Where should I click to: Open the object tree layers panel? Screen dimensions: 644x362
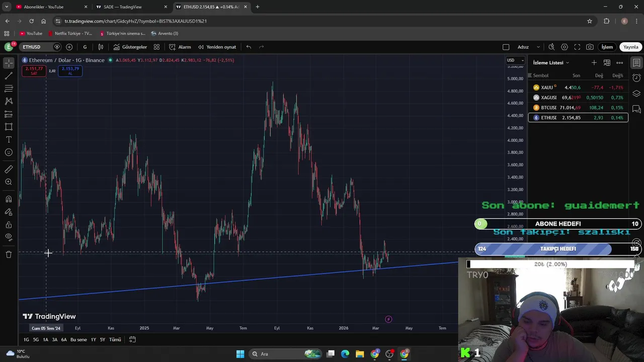[x=636, y=94]
